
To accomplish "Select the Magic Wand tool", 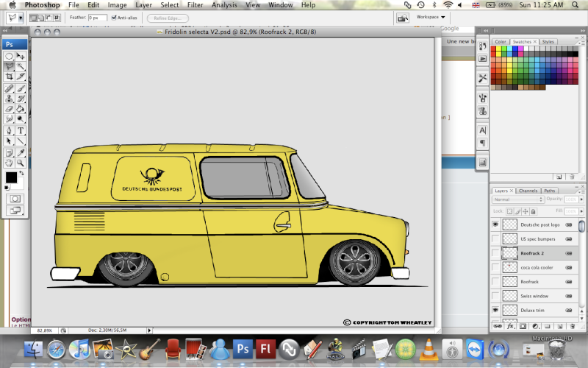I will click(x=21, y=66).
